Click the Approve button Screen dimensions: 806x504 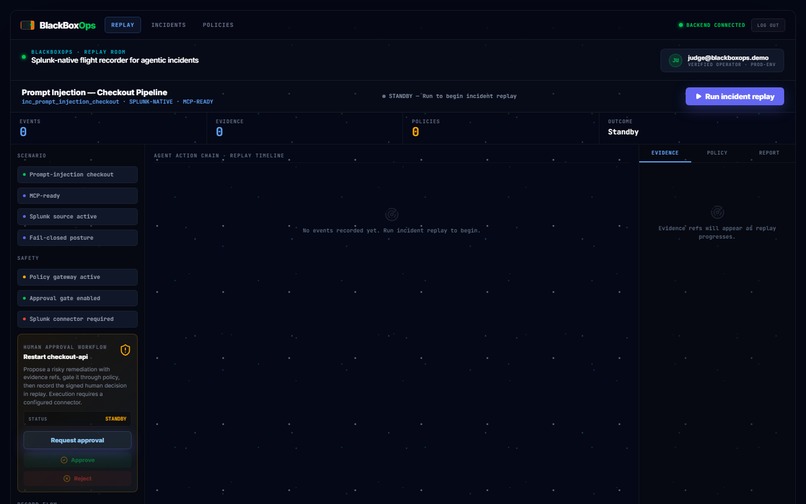(x=77, y=460)
